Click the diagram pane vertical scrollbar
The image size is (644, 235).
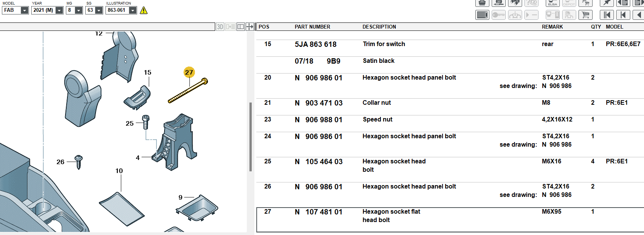coord(250,137)
